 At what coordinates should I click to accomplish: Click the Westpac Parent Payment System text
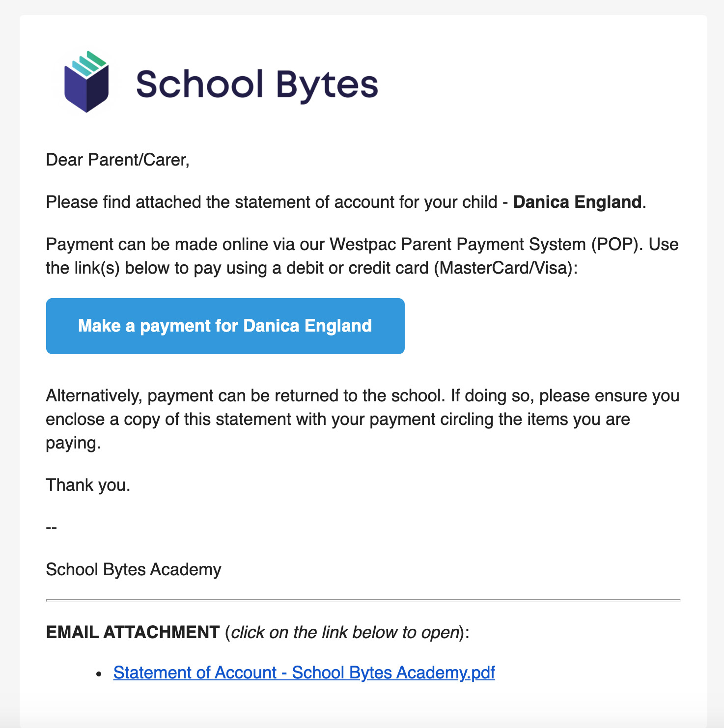(458, 245)
